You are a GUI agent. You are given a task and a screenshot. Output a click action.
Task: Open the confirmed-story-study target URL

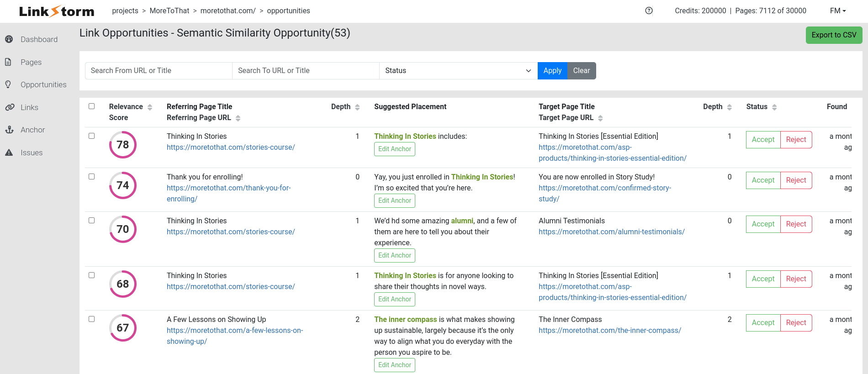pyautogui.click(x=604, y=194)
